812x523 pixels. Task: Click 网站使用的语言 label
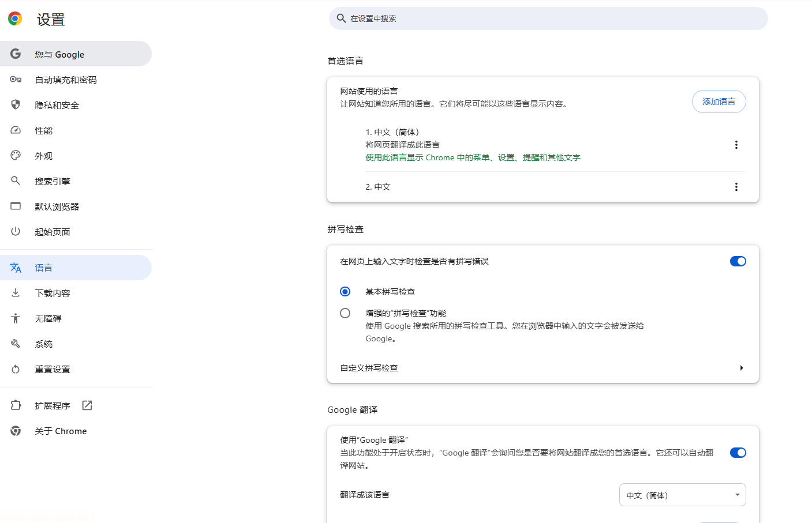click(x=369, y=91)
